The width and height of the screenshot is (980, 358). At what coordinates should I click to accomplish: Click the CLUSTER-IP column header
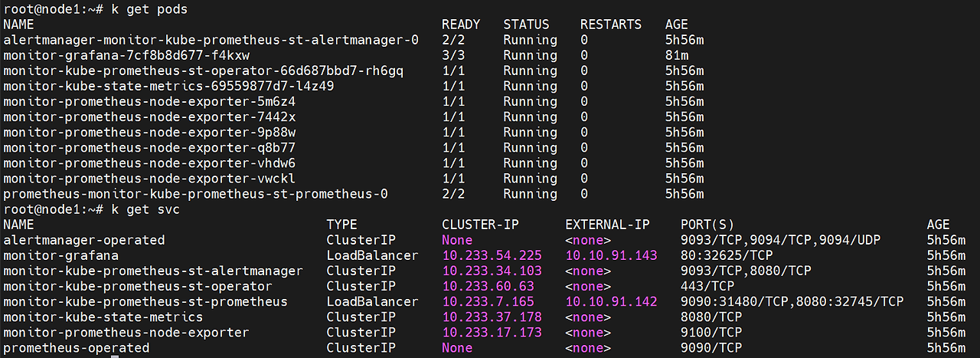point(480,225)
